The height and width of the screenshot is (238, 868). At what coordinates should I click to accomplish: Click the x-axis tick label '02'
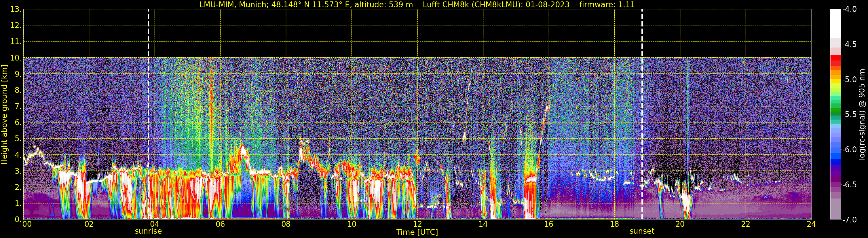[x=89, y=224]
